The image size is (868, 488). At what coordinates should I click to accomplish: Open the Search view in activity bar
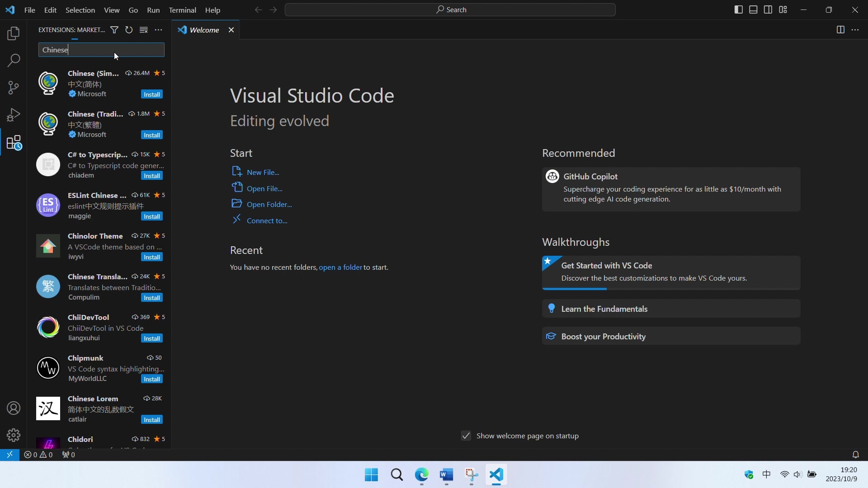tap(14, 60)
